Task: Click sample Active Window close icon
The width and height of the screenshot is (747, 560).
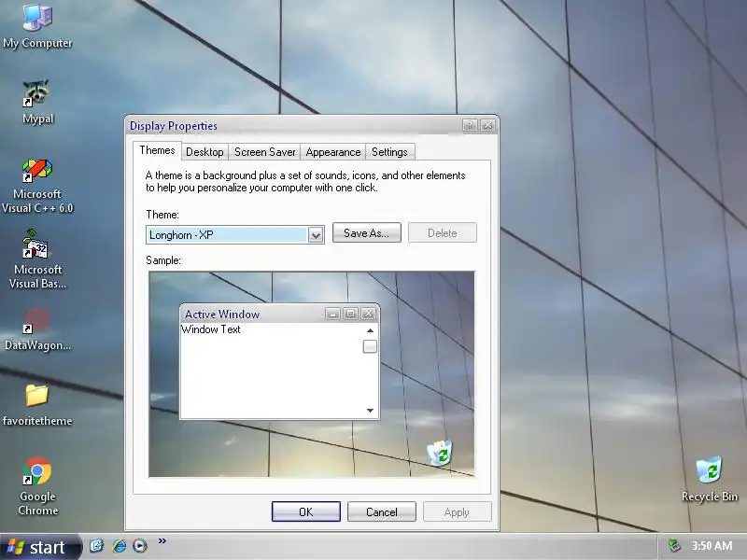Action: click(368, 314)
